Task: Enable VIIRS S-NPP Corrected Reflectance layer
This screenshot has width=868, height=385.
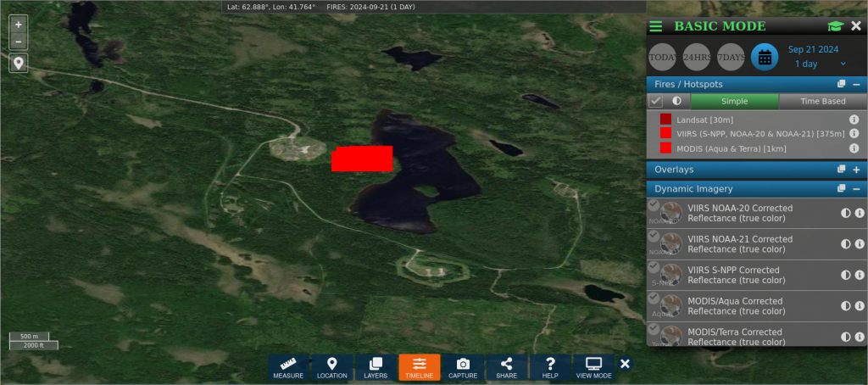Action: pos(654,267)
